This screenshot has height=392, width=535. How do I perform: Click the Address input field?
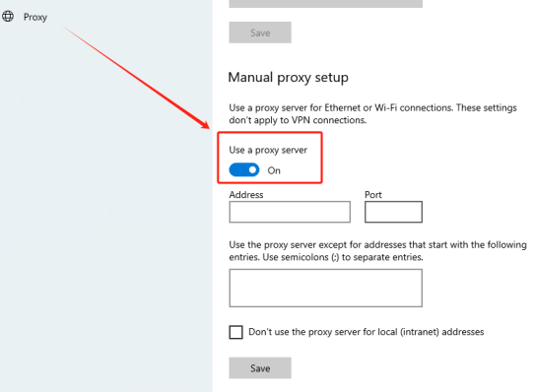[x=290, y=212]
